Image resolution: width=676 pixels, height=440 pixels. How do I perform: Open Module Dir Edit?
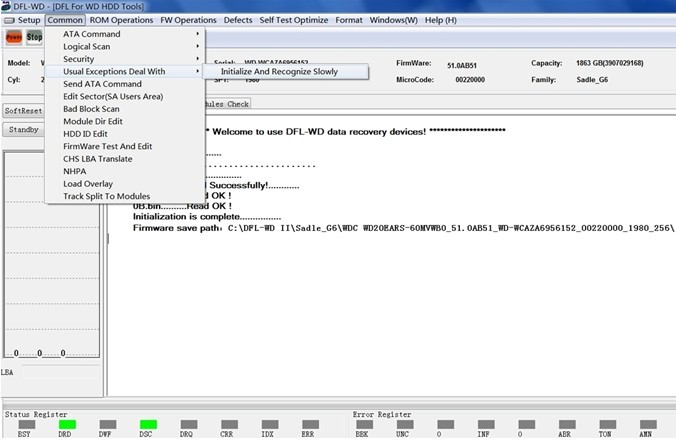pos(125,122)
